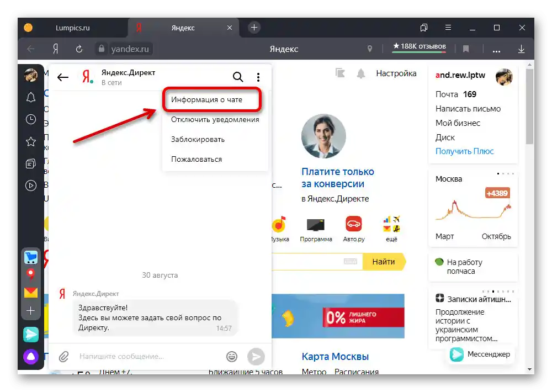Click the location pin icon in the address bar
Viewport: 552px width, 392px height.
point(370,49)
